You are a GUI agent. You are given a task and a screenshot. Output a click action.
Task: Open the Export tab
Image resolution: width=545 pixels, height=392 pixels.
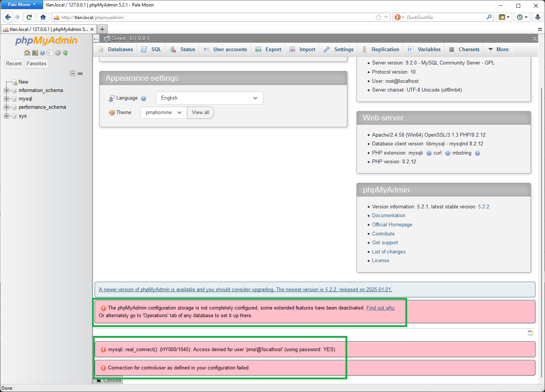coord(268,50)
